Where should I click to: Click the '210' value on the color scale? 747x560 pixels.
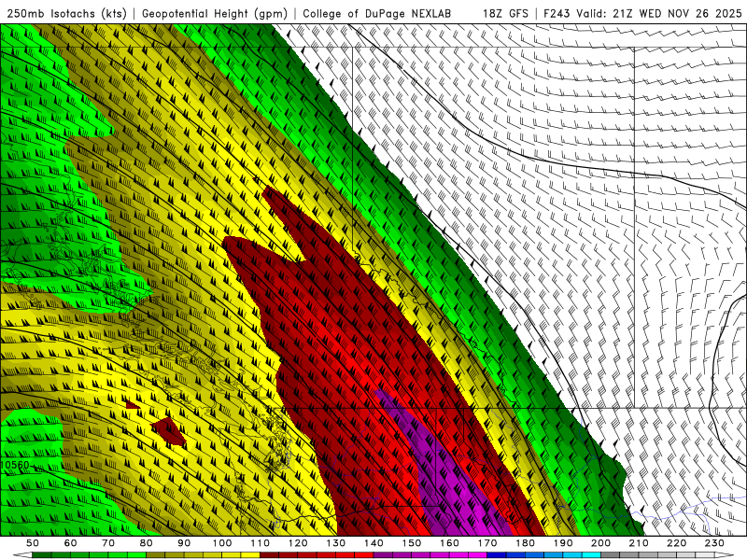639,543
